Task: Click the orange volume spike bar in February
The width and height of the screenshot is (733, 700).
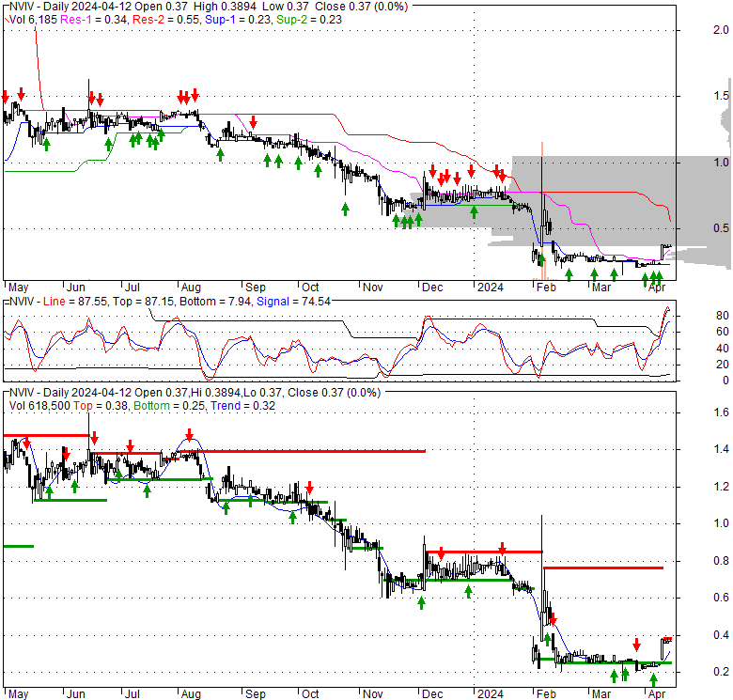Action: [x=542, y=210]
